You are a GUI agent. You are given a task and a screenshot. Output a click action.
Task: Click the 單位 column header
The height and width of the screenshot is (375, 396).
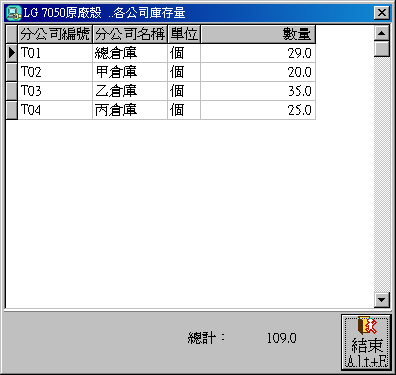[x=184, y=34]
